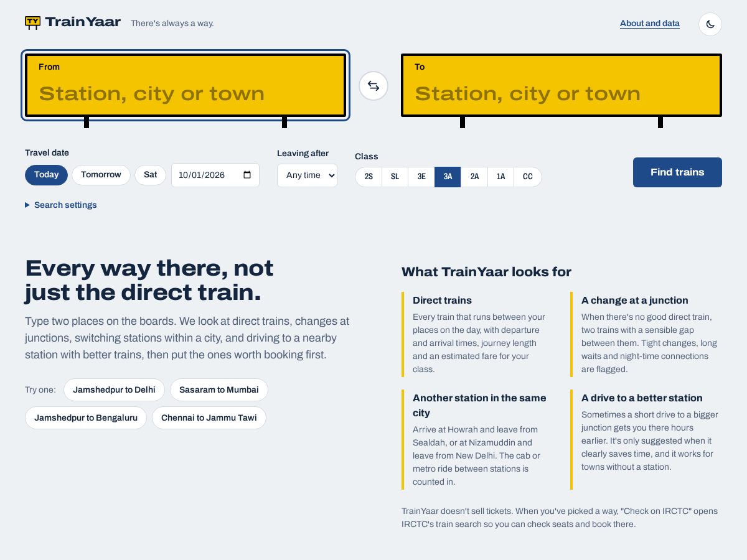Click the travel date input 10/01/2026
This screenshot has width=747, height=560.
pos(215,175)
